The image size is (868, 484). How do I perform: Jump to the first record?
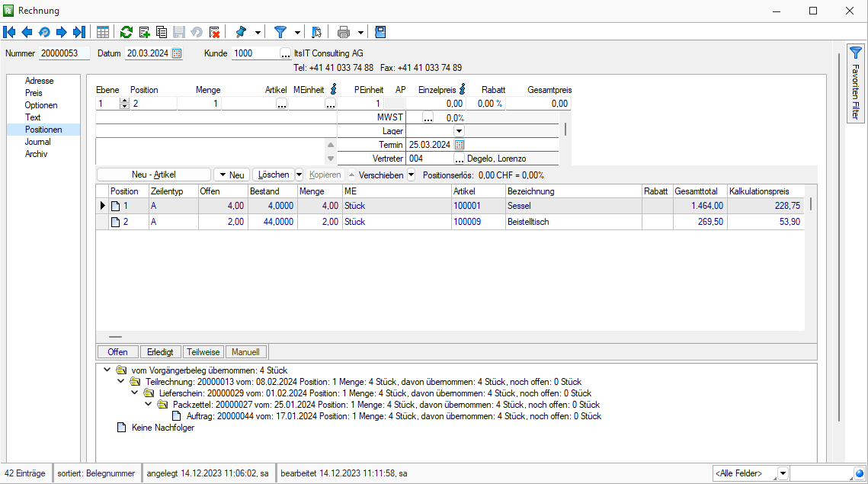pyautogui.click(x=9, y=31)
